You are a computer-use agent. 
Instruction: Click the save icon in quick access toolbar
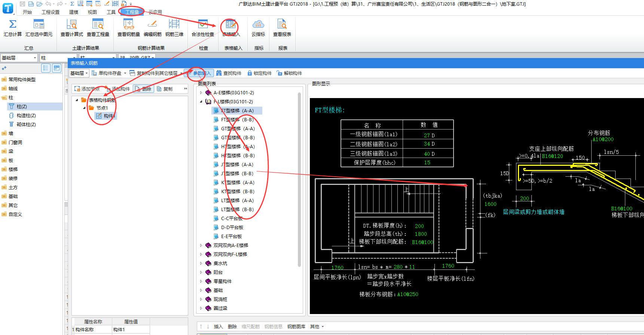pos(22,4)
